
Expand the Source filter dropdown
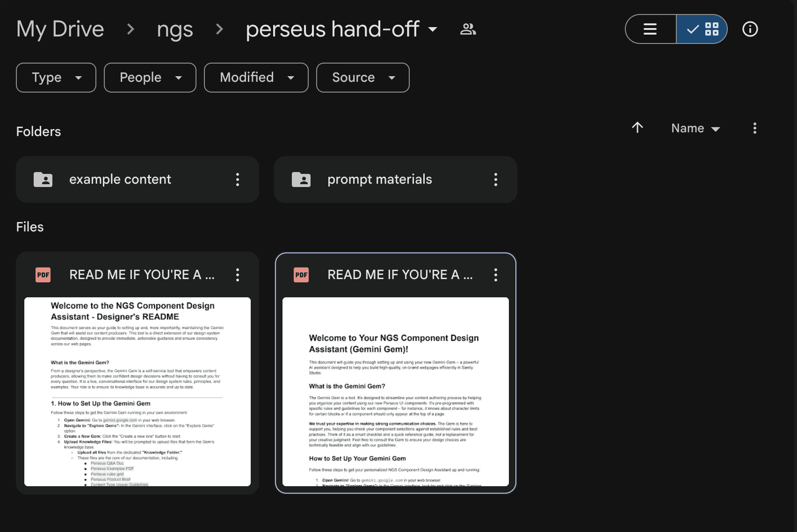[363, 78]
